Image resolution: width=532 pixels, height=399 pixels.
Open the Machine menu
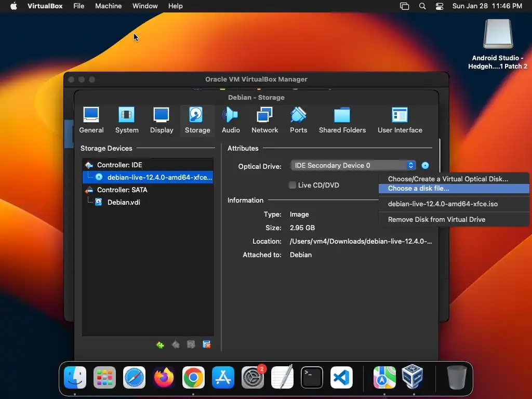[108, 6]
